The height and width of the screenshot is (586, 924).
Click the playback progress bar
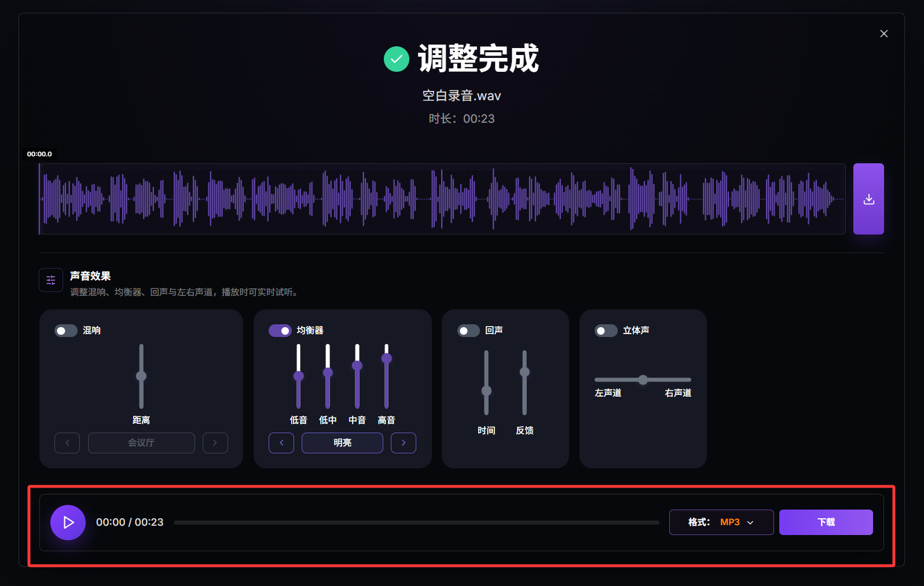pos(416,522)
